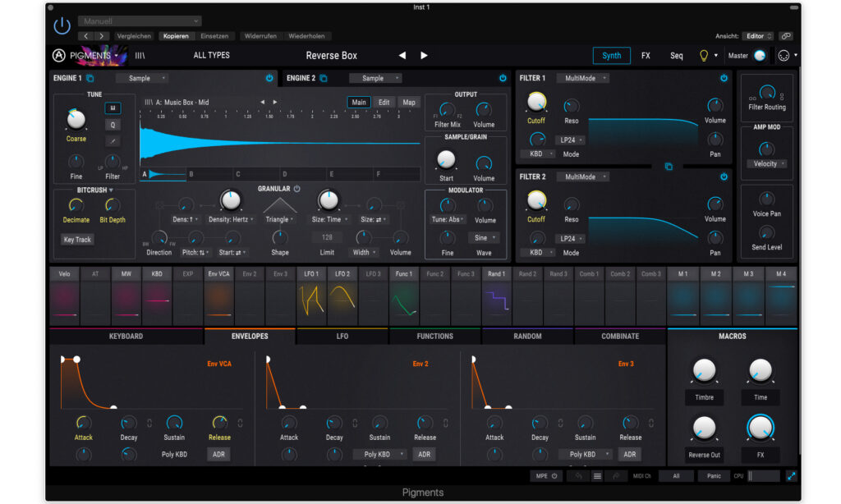Toggle Engine 2 power button
The width and height of the screenshot is (841, 504).
click(x=503, y=78)
